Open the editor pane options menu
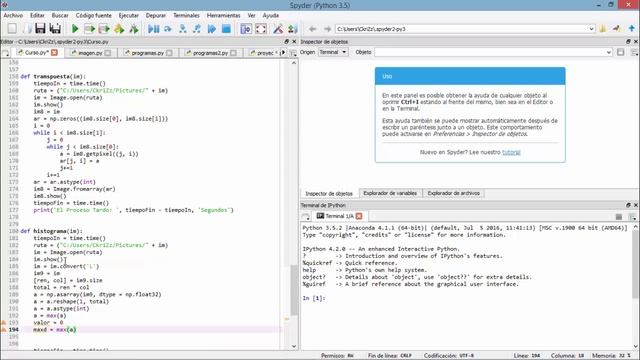This screenshot has width=640, height=360. [x=293, y=53]
